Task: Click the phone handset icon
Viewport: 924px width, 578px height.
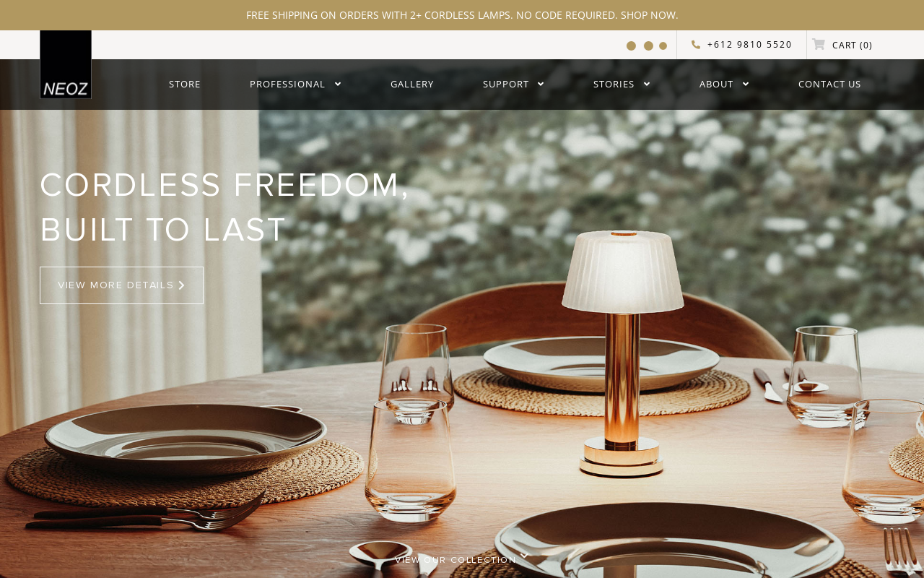Action: [x=696, y=45]
